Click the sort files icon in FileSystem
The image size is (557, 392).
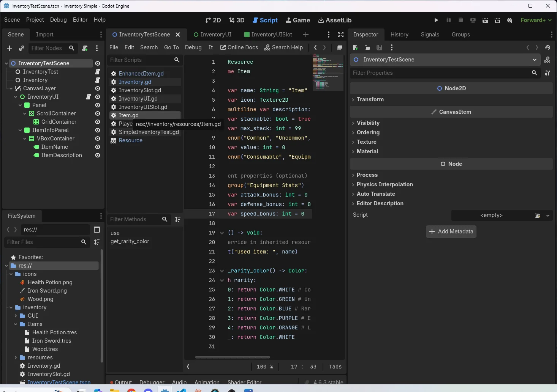pyautogui.click(x=97, y=242)
